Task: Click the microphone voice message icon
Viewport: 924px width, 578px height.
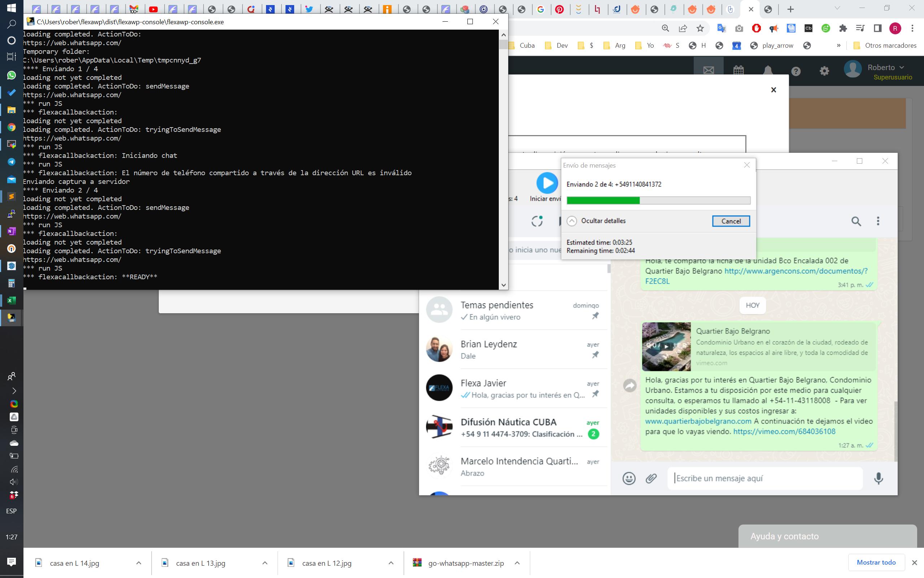Action: [879, 478]
